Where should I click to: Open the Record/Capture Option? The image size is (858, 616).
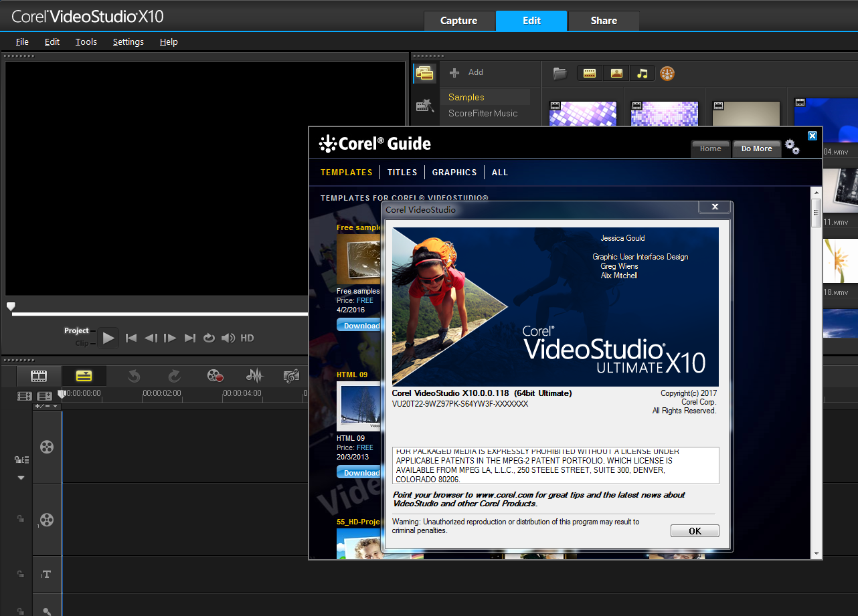click(215, 377)
